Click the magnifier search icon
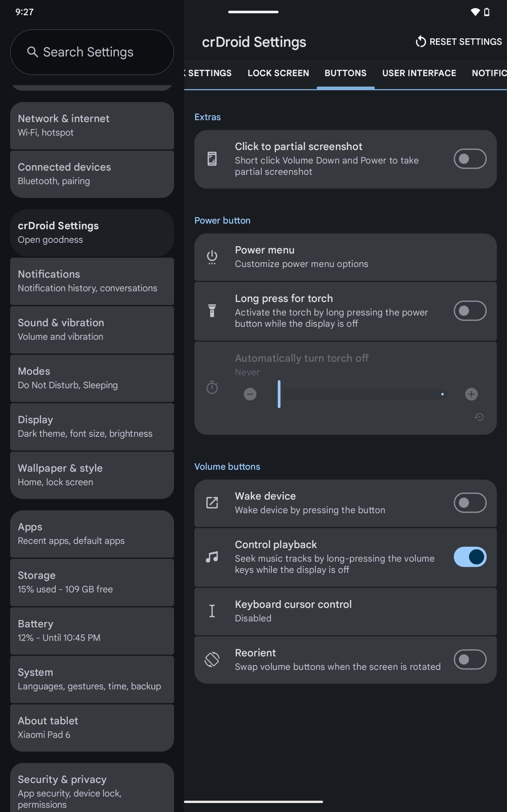Viewport: 507px width, 812px height. pyautogui.click(x=32, y=52)
